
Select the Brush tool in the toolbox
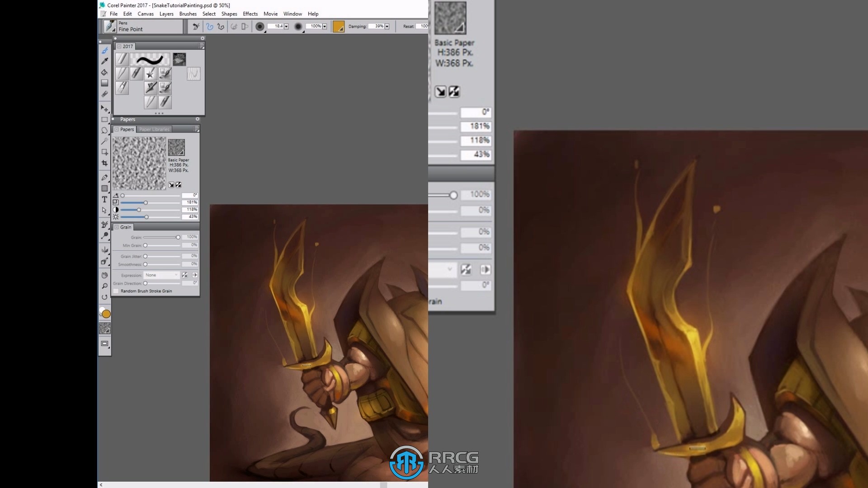pyautogui.click(x=105, y=51)
